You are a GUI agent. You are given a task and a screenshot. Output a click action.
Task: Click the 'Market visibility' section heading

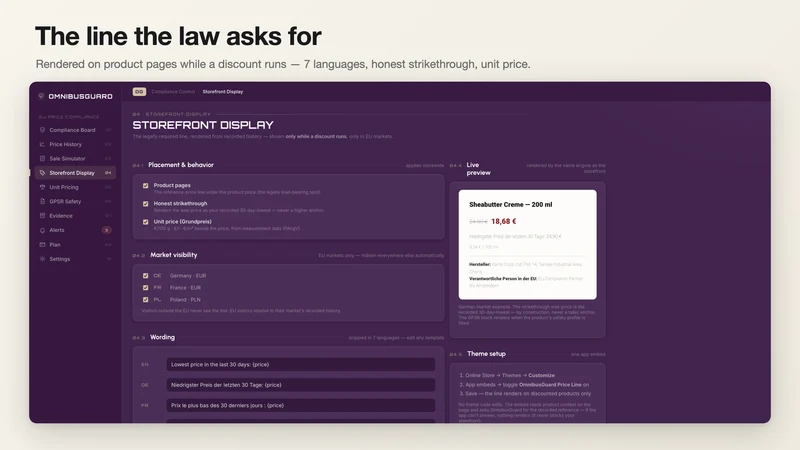[x=173, y=255]
